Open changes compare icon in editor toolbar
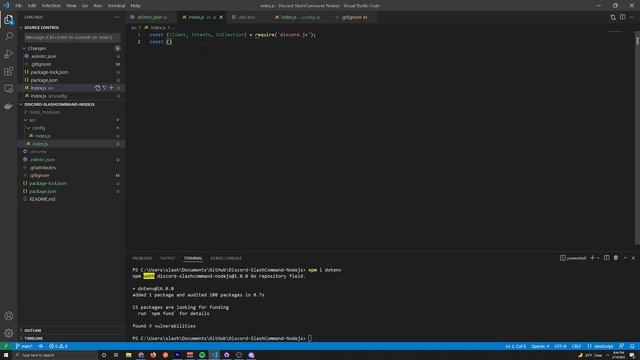 click(x=613, y=17)
